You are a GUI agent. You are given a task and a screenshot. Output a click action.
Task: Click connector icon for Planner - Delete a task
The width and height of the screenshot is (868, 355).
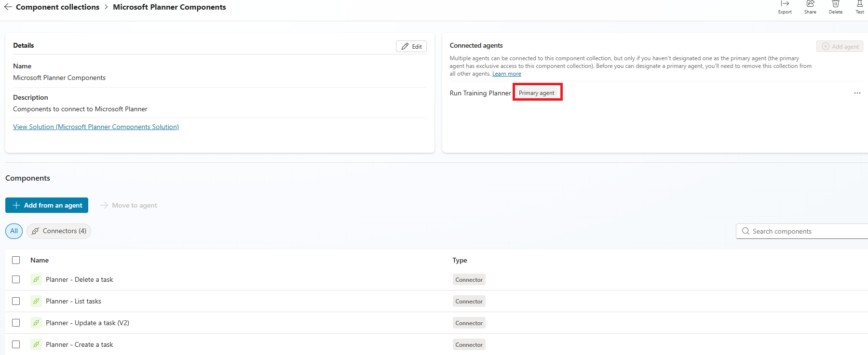[x=36, y=279]
